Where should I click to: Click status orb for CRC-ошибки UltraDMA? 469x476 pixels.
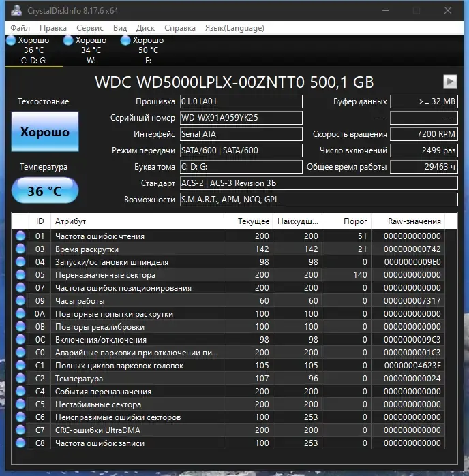click(20, 430)
